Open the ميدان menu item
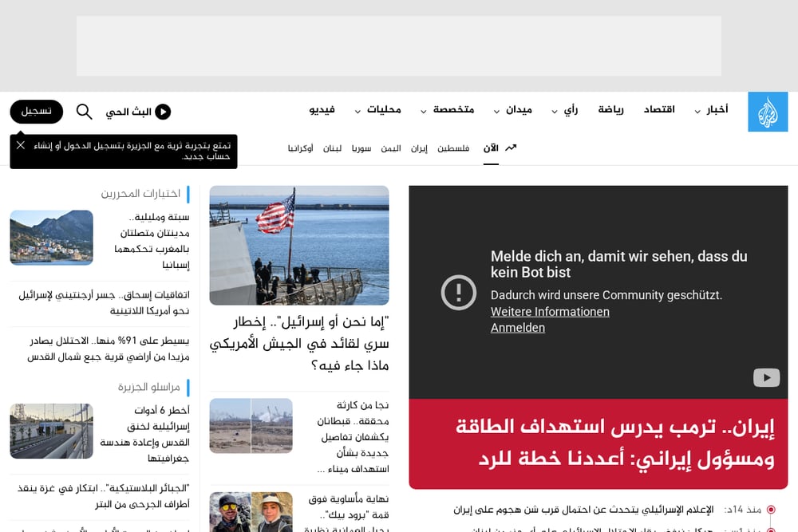 [519, 109]
